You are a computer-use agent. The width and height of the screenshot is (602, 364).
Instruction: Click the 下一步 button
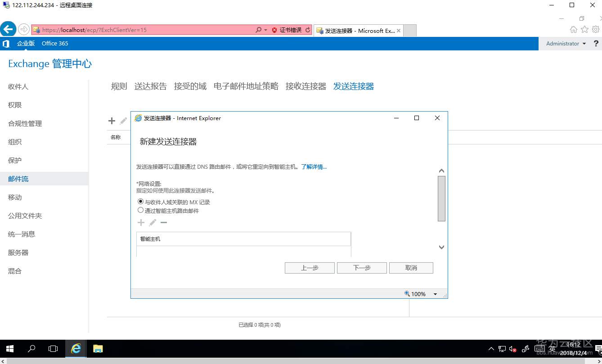361,268
